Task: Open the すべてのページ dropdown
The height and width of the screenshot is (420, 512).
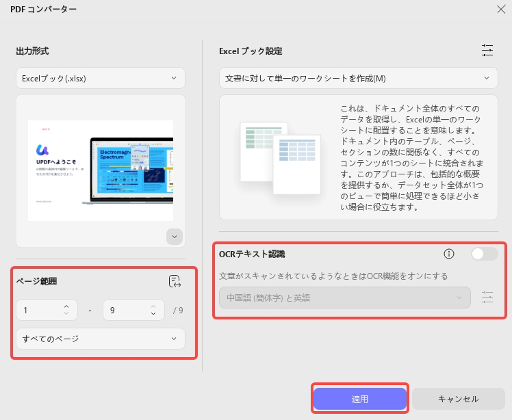Action: 101,339
